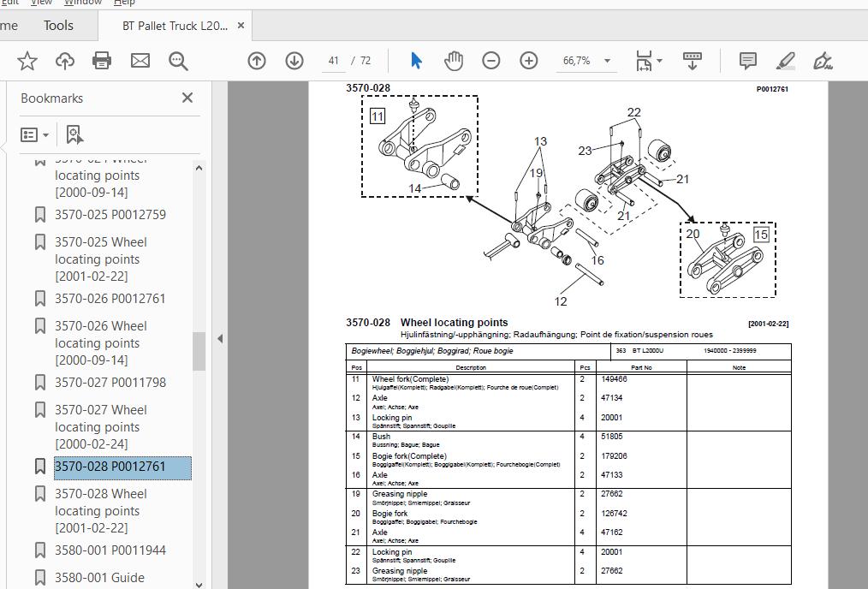868x589 pixels.
Task: Click the bookmarks scrollbar thumb
Action: [x=199, y=351]
